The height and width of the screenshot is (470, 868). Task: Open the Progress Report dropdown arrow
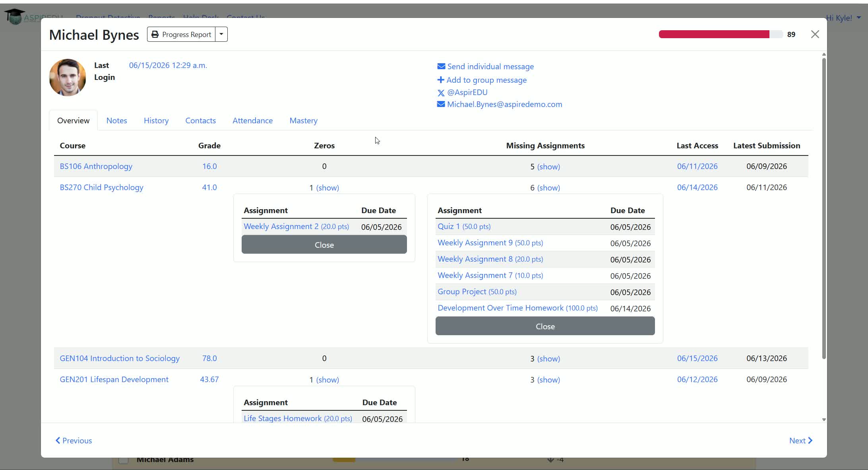coord(221,35)
